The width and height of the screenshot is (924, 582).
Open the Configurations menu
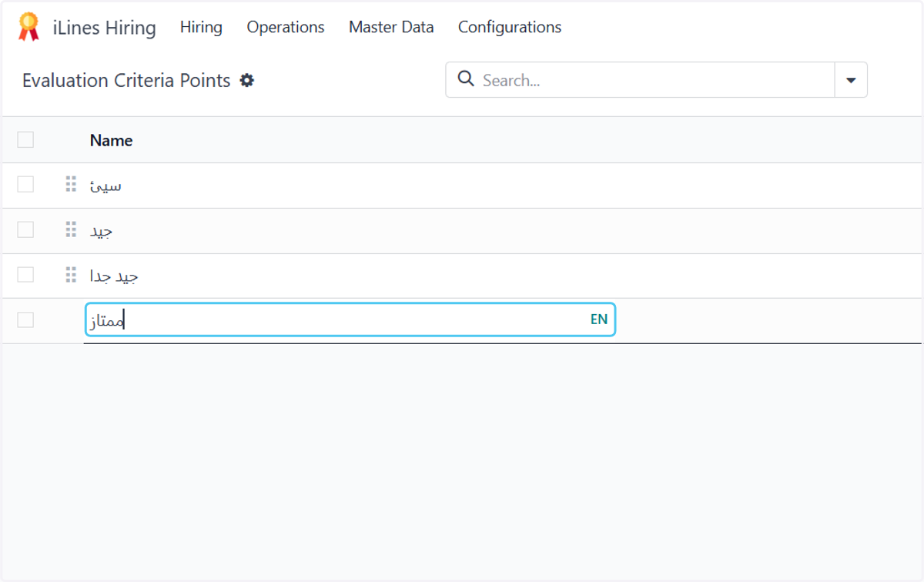pos(510,27)
